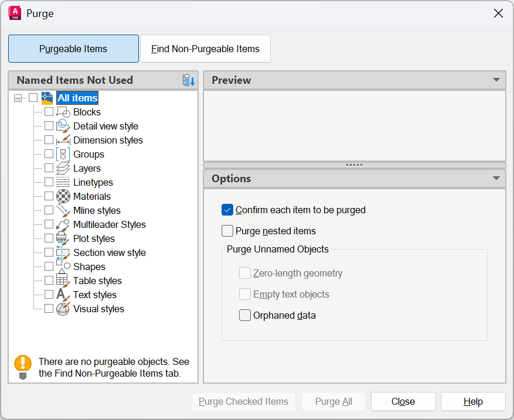The width and height of the screenshot is (514, 420).
Task: Click the Materials checkered sphere icon
Action: point(63,196)
